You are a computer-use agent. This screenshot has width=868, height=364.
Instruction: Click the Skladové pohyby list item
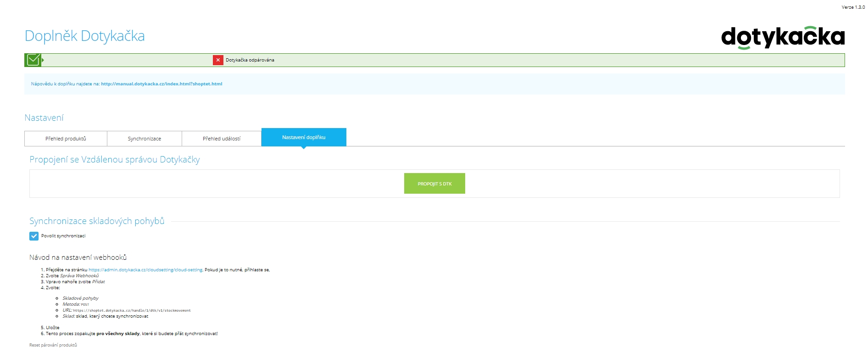(x=81, y=298)
